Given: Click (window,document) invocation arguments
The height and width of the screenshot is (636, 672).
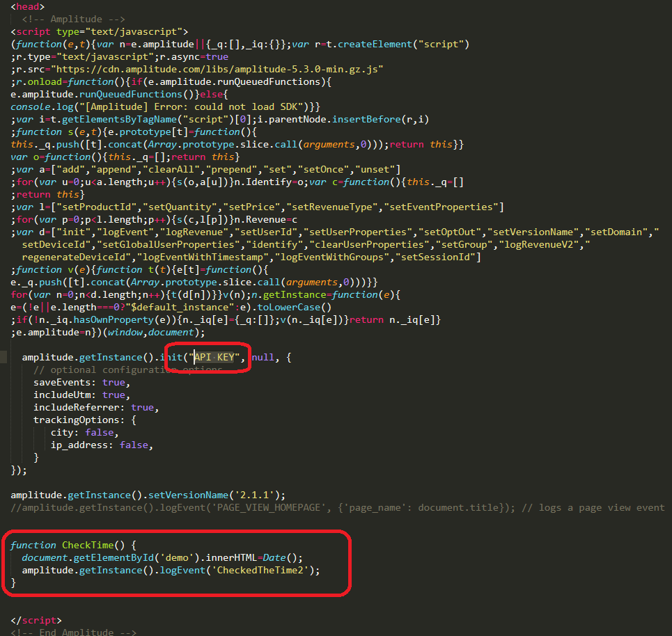Looking at the screenshot, I should [x=151, y=333].
